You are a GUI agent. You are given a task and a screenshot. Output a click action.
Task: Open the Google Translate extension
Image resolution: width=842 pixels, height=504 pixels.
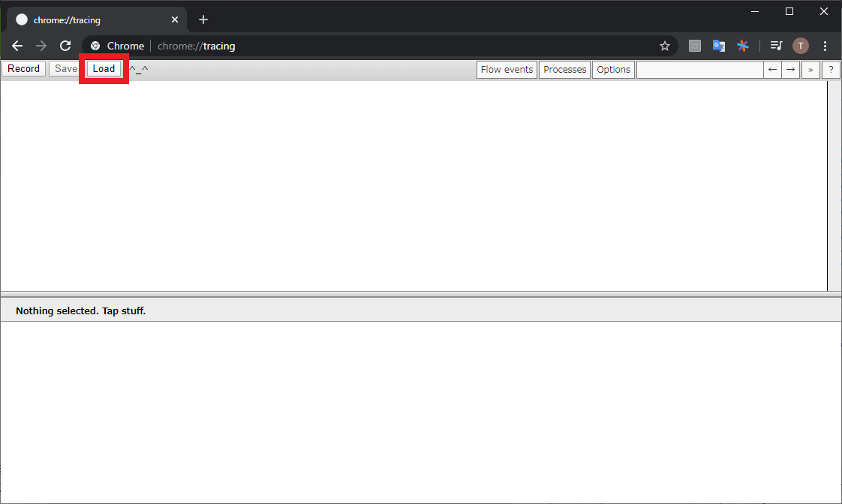[x=718, y=46]
